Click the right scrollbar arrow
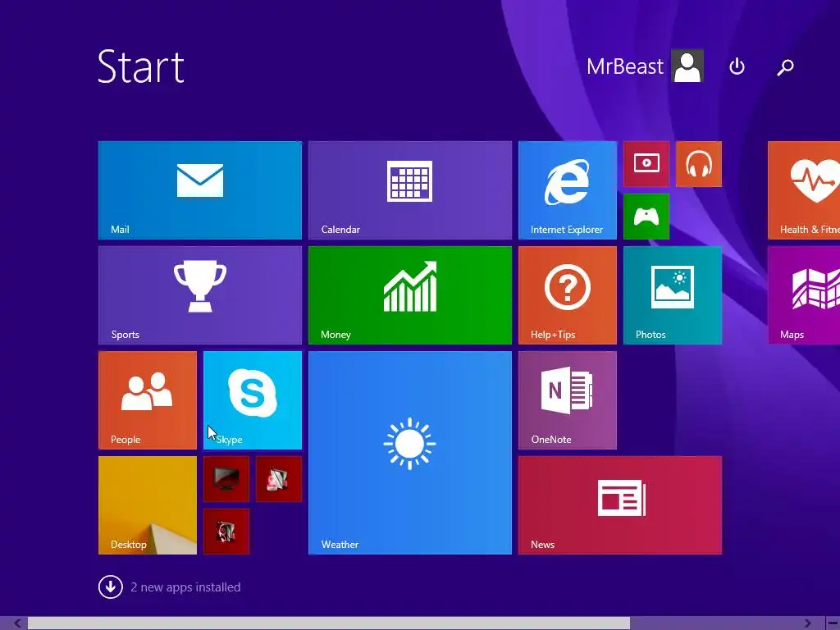The image size is (840, 630). point(807,623)
